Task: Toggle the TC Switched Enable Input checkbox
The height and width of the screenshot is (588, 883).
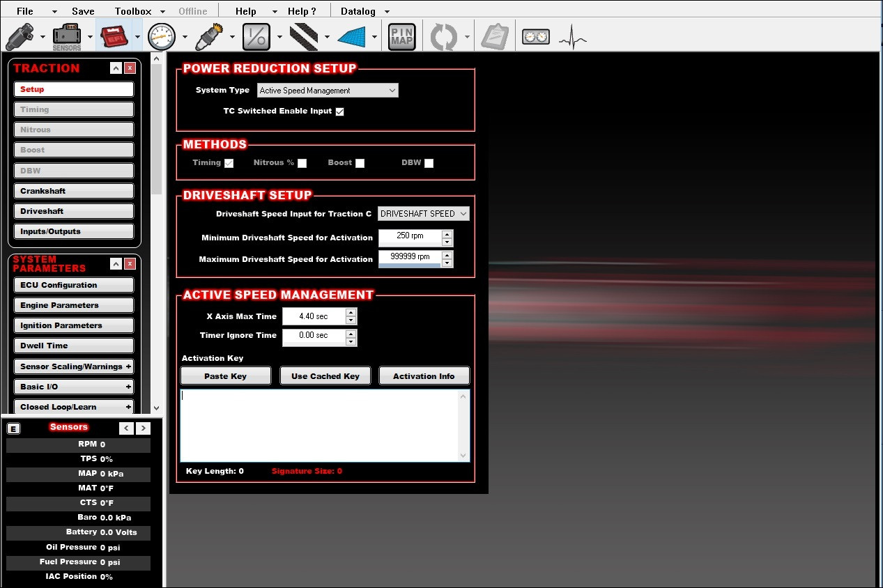Action: [339, 111]
